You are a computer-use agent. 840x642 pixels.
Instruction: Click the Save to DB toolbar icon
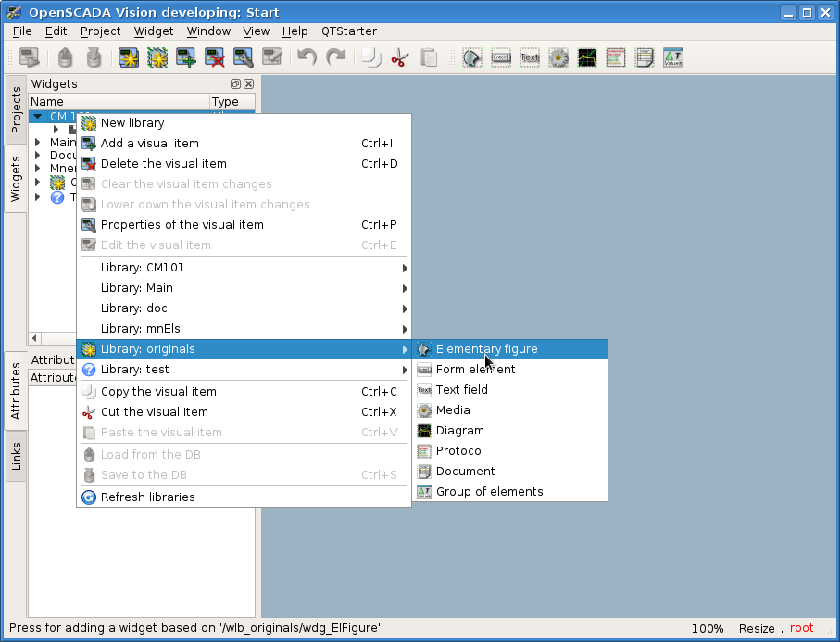pyautogui.click(x=94, y=57)
